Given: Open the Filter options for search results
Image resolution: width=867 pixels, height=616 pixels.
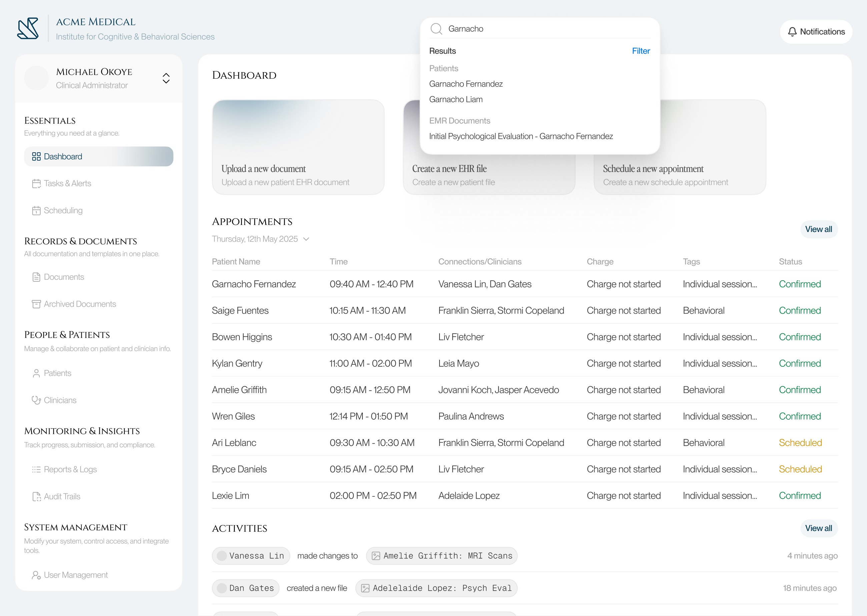Looking at the screenshot, I should (641, 51).
